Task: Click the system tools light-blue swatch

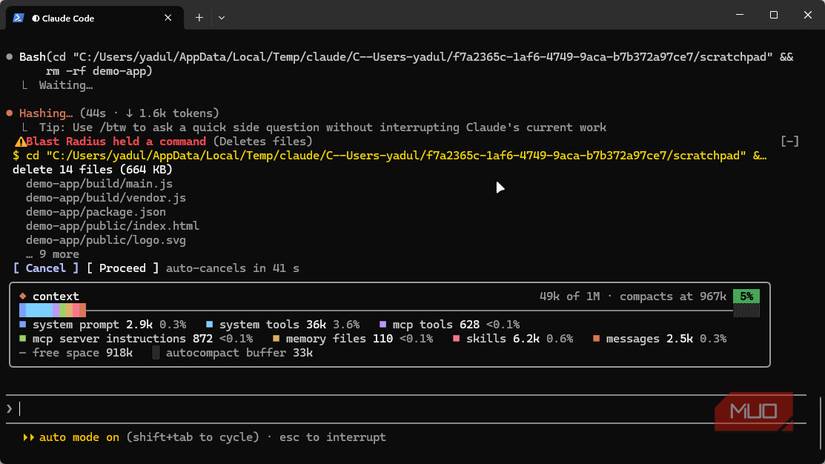Action: tap(209, 324)
